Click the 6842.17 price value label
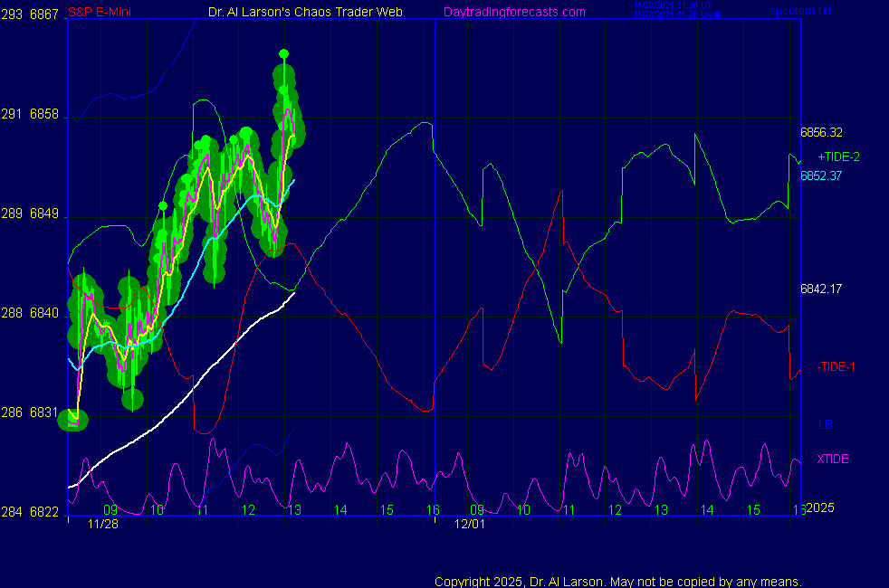889x588 pixels. tap(821, 289)
